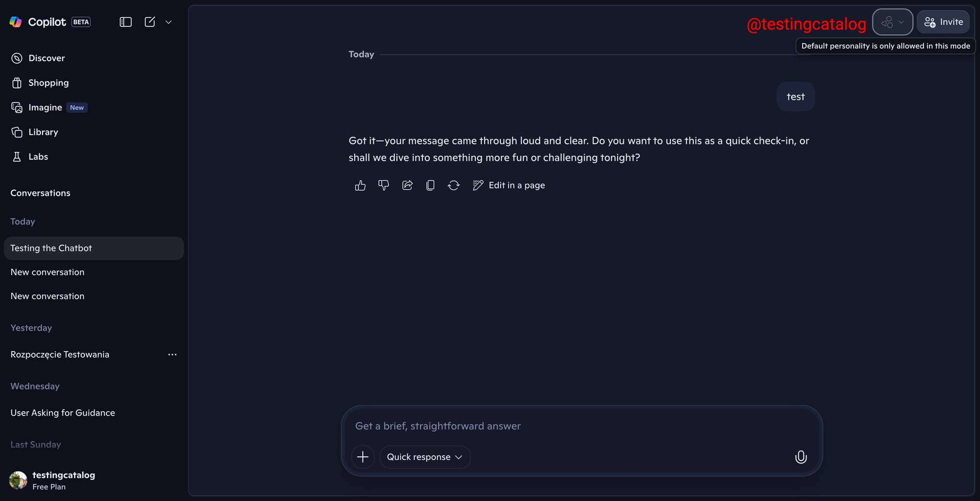This screenshot has height=501, width=980.
Task: Open the Labs section
Action: click(x=38, y=157)
